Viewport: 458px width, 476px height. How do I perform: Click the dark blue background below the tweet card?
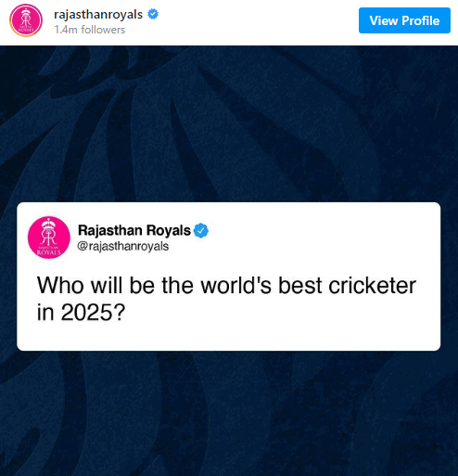tap(229, 413)
